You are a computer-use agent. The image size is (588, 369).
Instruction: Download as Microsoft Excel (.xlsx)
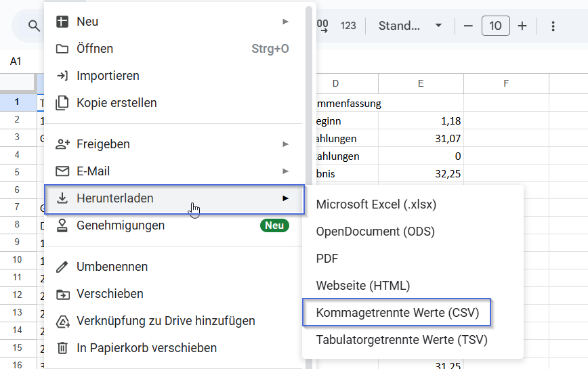pyautogui.click(x=377, y=204)
